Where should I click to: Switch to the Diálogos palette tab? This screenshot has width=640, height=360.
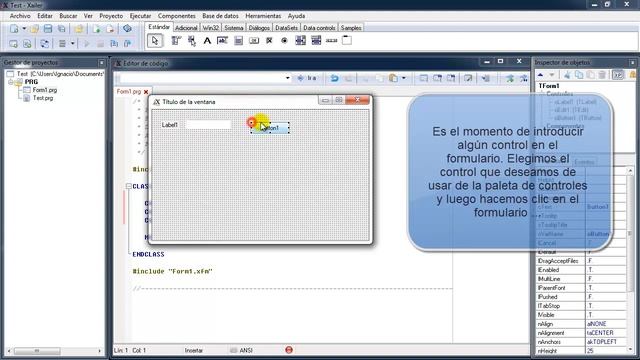click(259, 28)
